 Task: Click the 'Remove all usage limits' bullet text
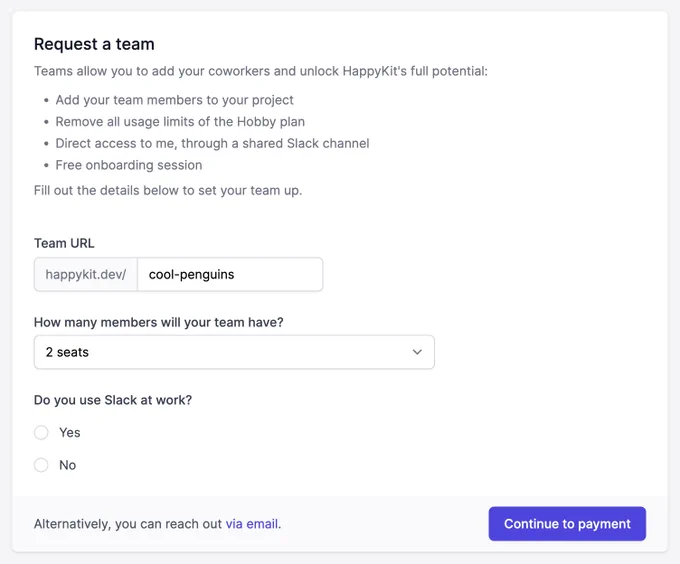180,122
